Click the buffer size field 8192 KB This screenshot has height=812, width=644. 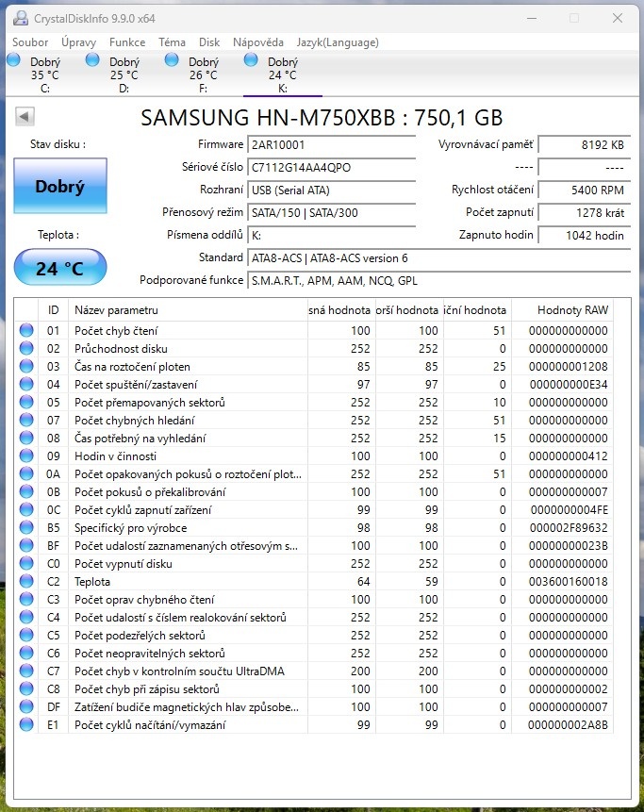(585, 145)
